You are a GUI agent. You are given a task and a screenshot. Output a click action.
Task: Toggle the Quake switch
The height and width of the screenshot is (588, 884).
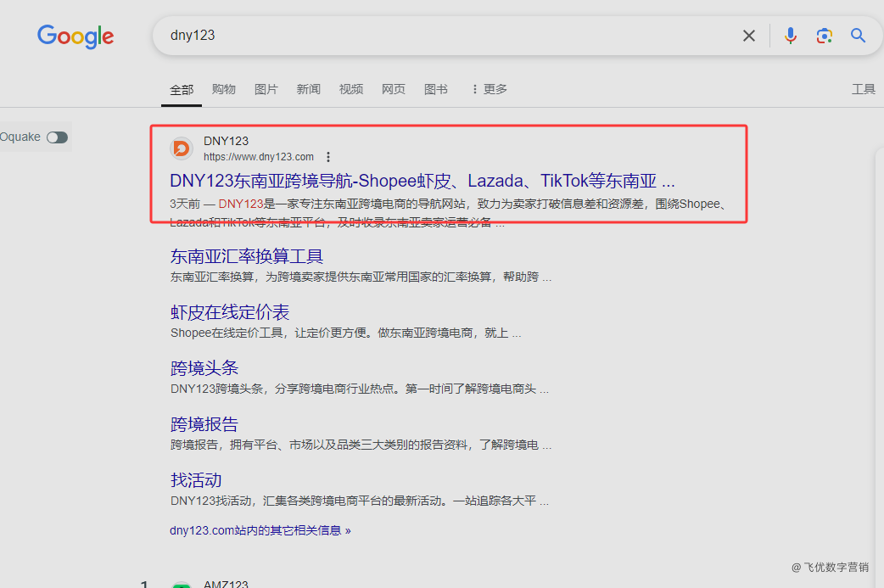pyautogui.click(x=57, y=137)
